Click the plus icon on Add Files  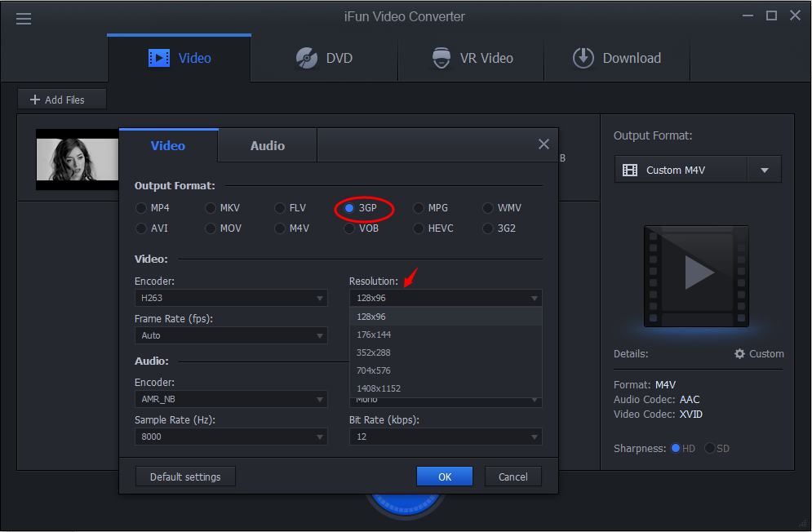35,100
